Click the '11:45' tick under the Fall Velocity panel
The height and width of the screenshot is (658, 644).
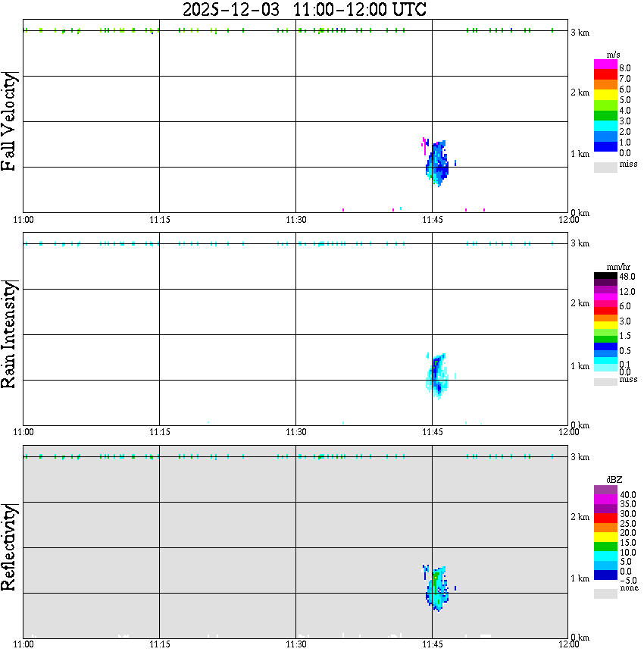click(x=433, y=220)
